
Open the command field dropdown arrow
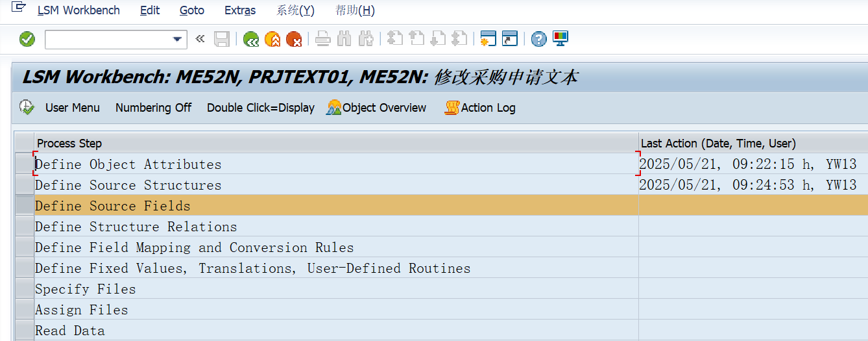click(x=177, y=40)
